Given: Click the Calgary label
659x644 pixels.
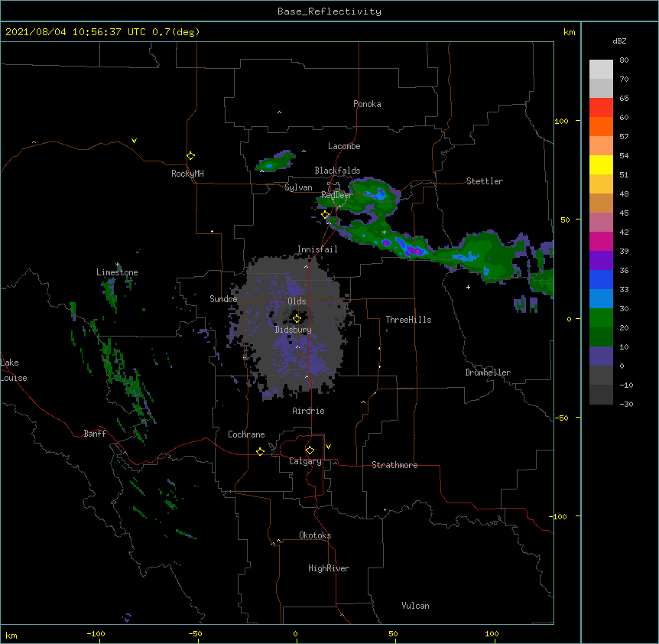Looking at the screenshot, I should point(305,461).
